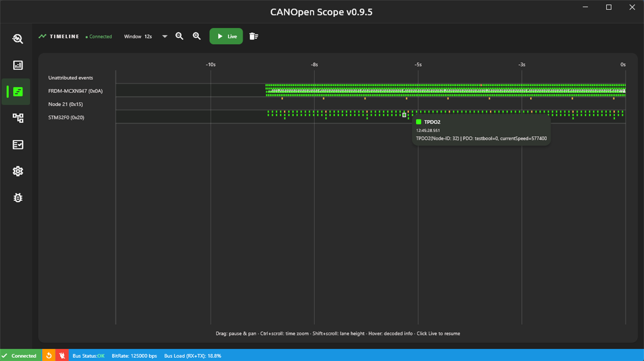Screen dimensions: 644x361
Task: Click the BitRate 125000 bps entry
Action: (134, 356)
